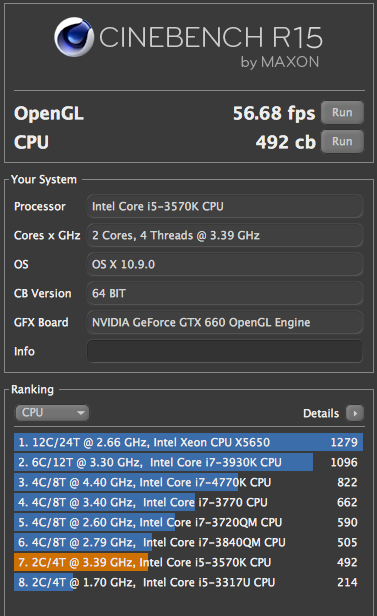Click the CB Version 64 BIT field
The image size is (377, 616).
click(225, 293)
